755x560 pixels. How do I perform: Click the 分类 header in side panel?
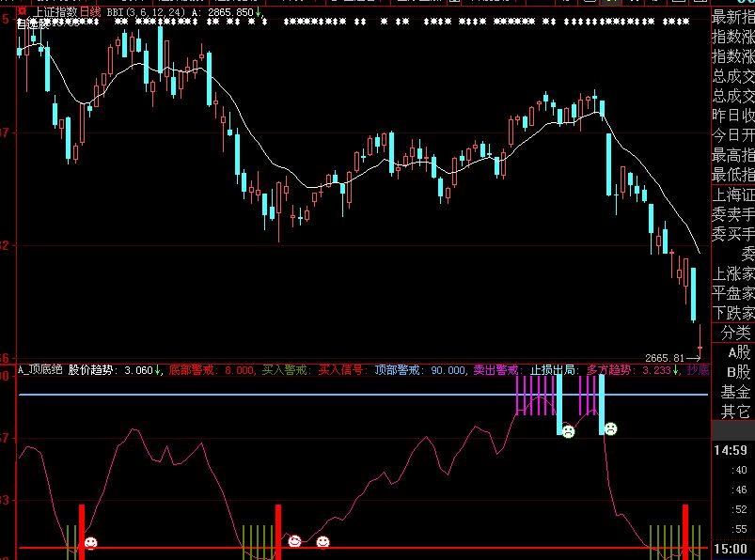(x=736, y=333)
